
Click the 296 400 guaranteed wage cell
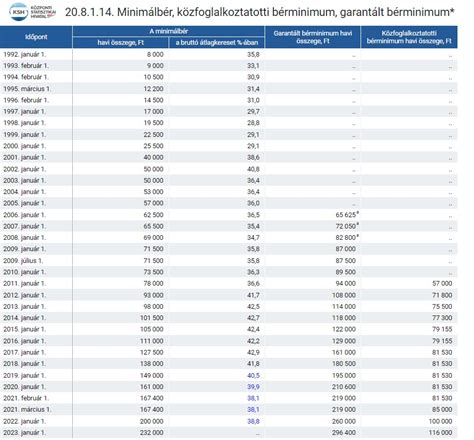pos(344,433)
